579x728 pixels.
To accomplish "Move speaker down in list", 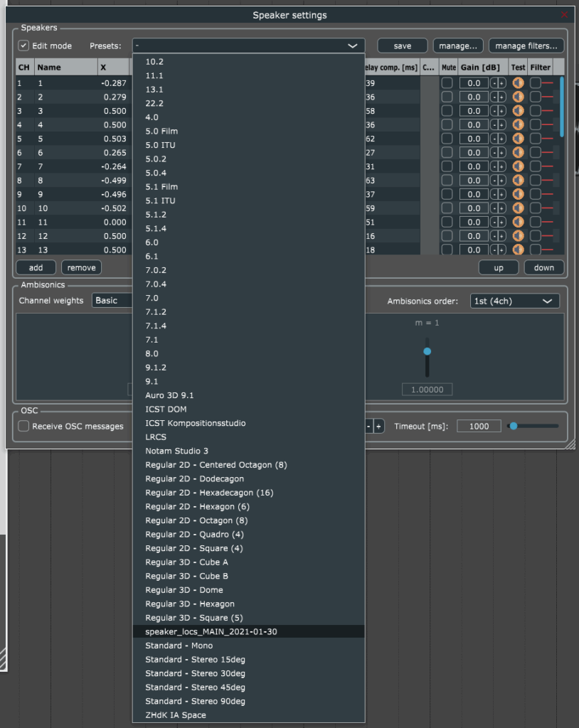I will tap(544, 267).
